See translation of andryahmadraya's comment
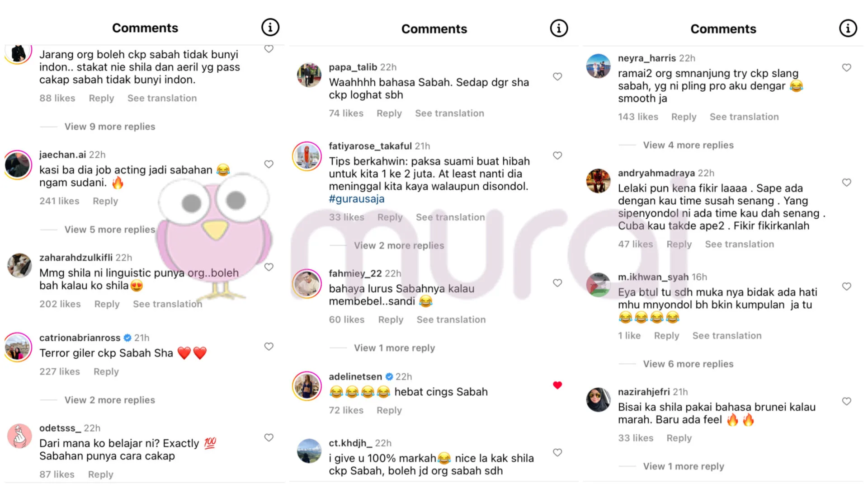This screenshot has height=488, width=868. click(739, 244)
